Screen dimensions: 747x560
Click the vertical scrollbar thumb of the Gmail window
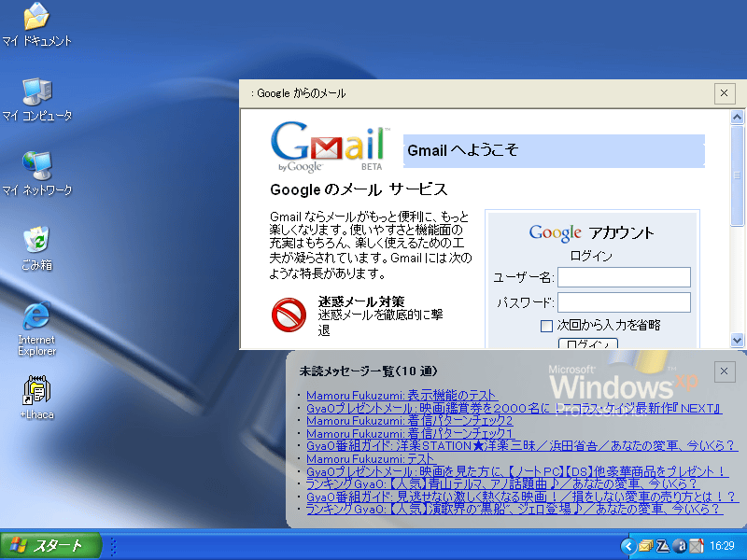(x=737, y=175)
